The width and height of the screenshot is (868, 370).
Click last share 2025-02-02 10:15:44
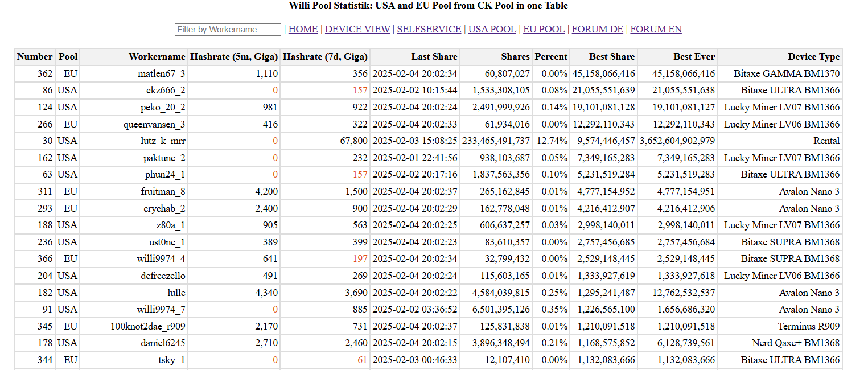(x=415, y=91)
